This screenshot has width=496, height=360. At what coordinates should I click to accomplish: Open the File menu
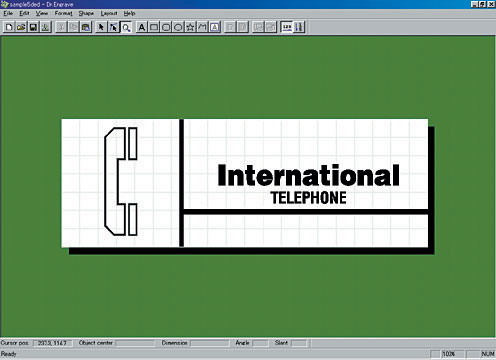8,13
